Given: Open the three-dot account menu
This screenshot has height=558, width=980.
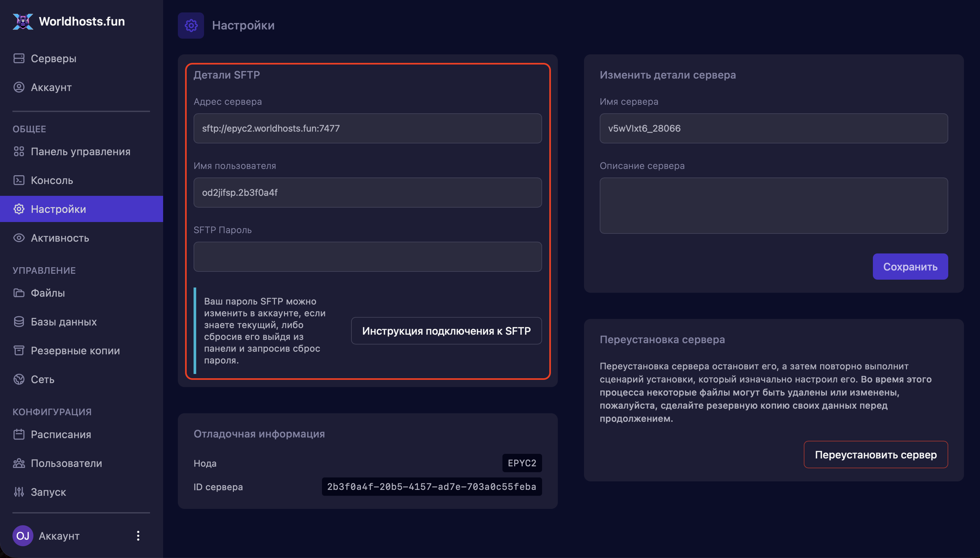Looking at the screenshot, I should [x=138, y=536].
